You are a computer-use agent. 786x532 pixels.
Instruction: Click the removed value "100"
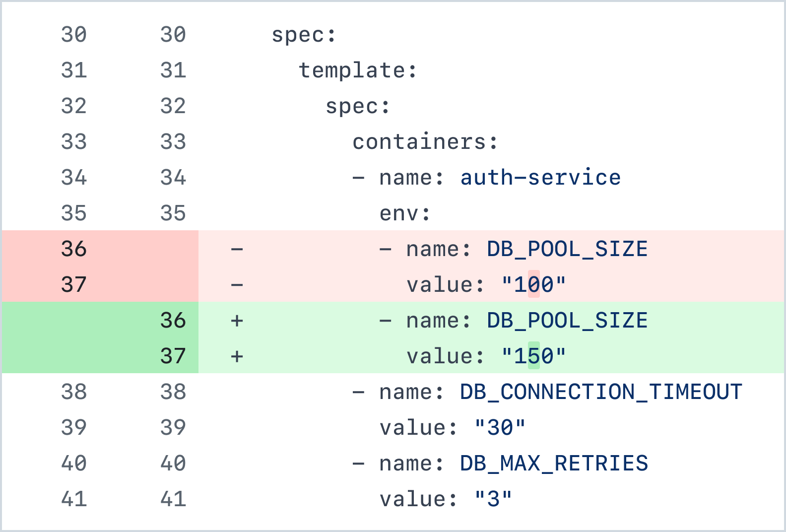tap(533, 285)
